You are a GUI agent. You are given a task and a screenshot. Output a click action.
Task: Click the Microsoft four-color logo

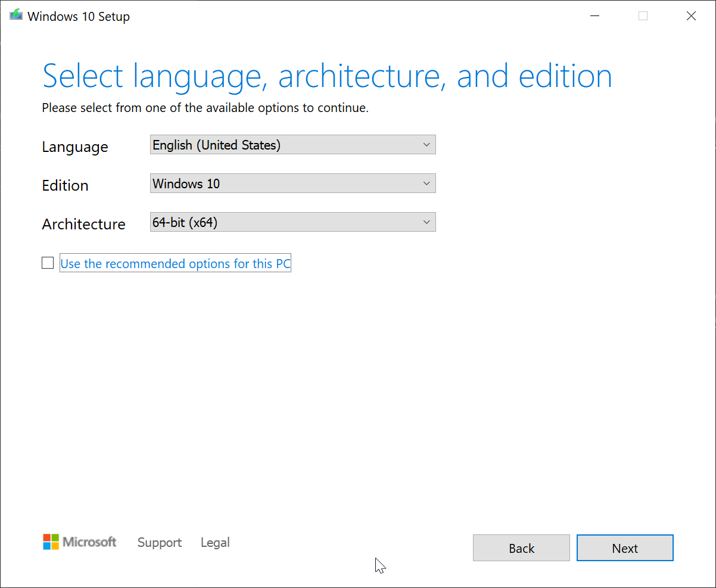coord(51,542)
